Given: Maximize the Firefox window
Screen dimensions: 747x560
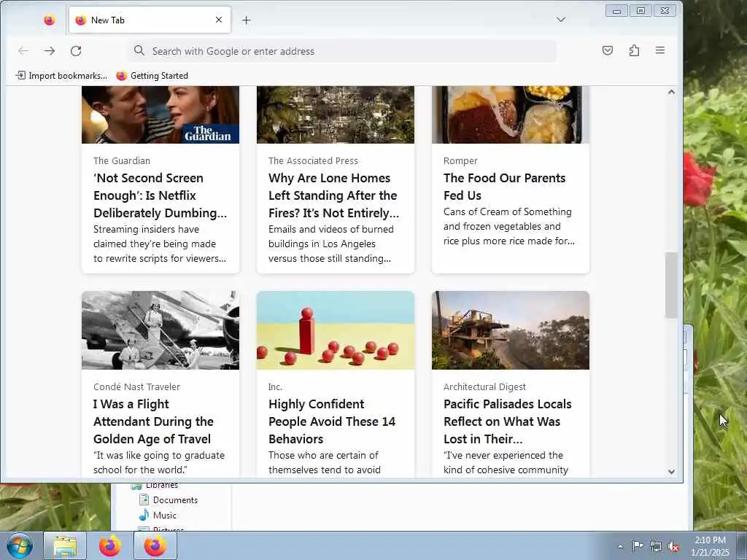Looking at the screenshot, I should pos(640,10).
